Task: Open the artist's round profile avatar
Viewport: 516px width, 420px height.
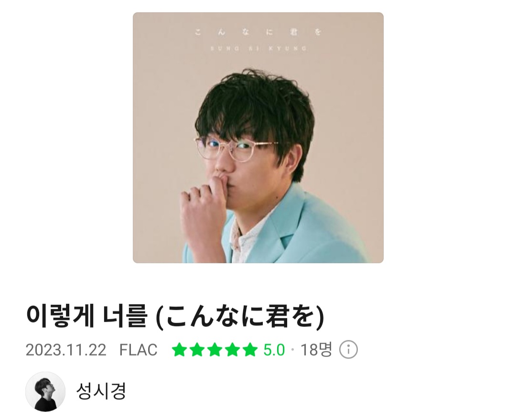Action: coord(45,392)
